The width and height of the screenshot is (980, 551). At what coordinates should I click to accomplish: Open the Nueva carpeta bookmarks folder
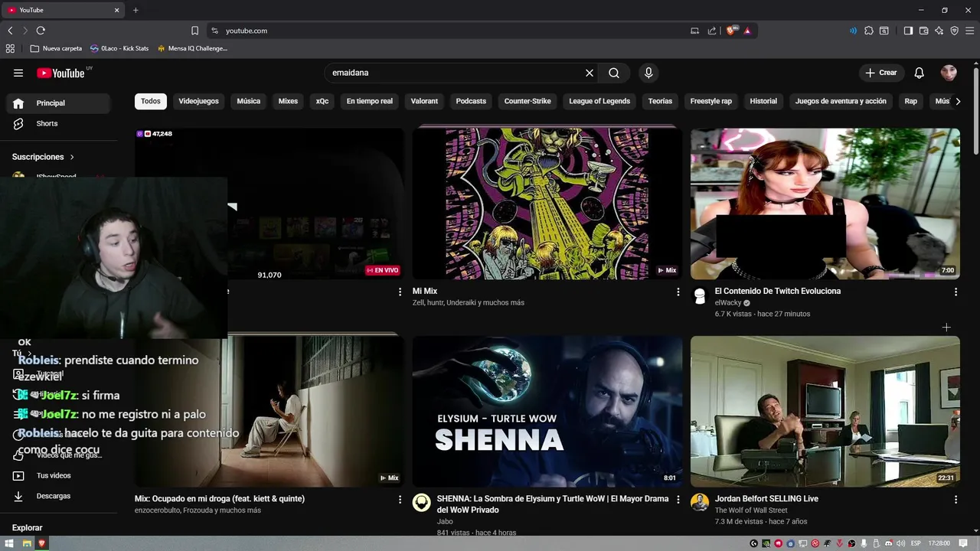(56, 48)
